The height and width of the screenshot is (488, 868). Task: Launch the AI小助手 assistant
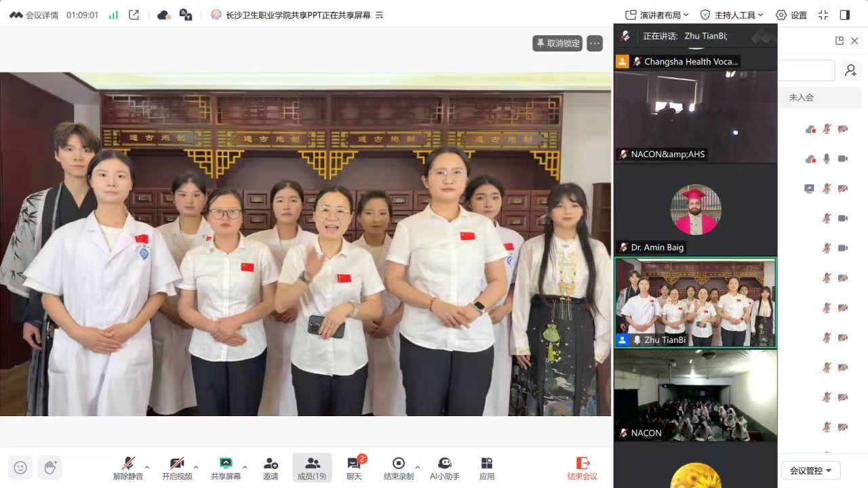444,468
